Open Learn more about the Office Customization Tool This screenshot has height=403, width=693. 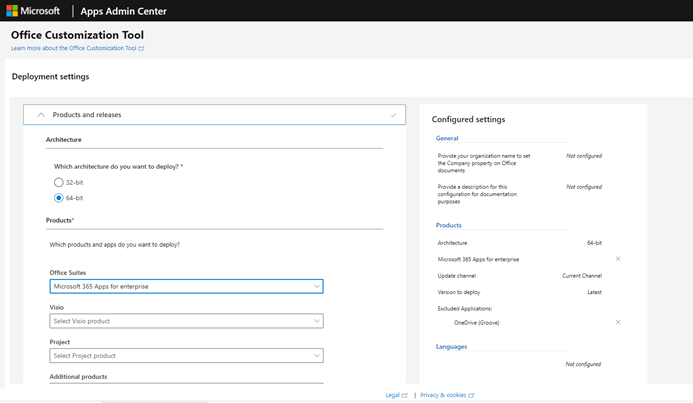(x=73, y=48)
